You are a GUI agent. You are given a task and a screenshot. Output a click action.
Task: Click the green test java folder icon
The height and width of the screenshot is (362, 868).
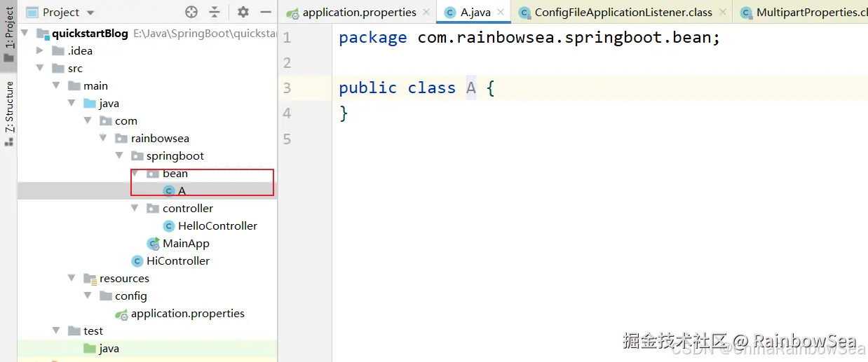90,348
